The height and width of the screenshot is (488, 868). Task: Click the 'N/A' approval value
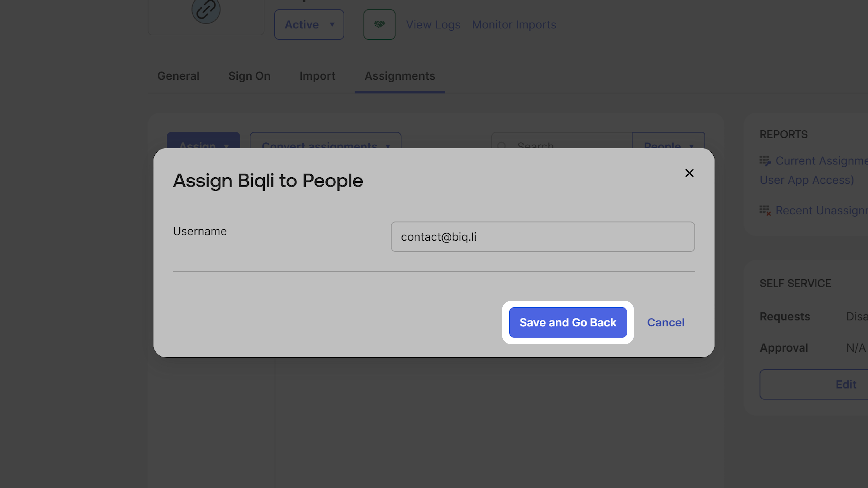(x=856, y=348)
